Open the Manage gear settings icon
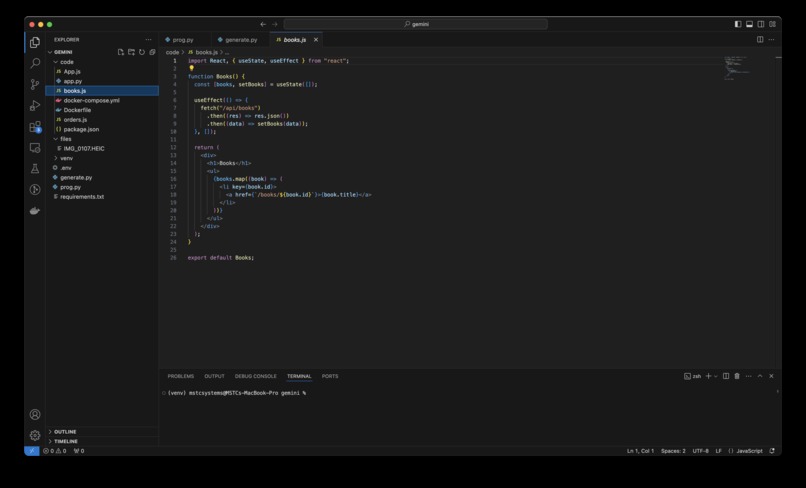 click(x=34, y=436)
